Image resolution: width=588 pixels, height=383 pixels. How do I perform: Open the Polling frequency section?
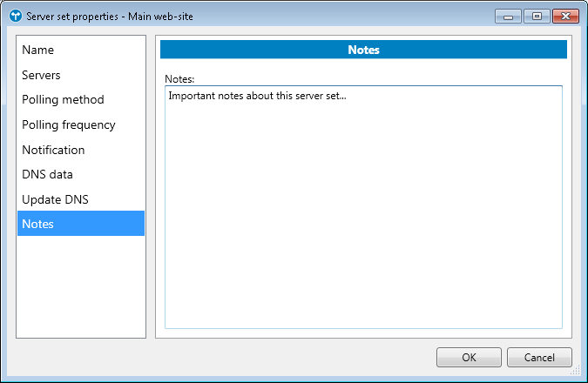pyautogui.click(x=68, y=124)
